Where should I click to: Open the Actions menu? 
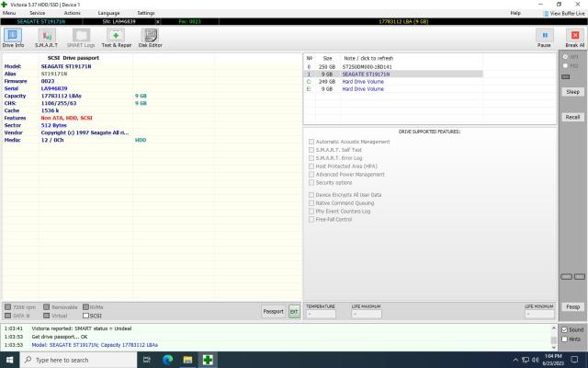[x=72, y=13]
